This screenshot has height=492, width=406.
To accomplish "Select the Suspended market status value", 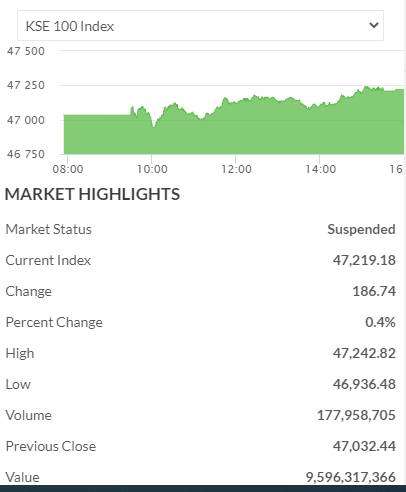I will (x=361, y=229).
